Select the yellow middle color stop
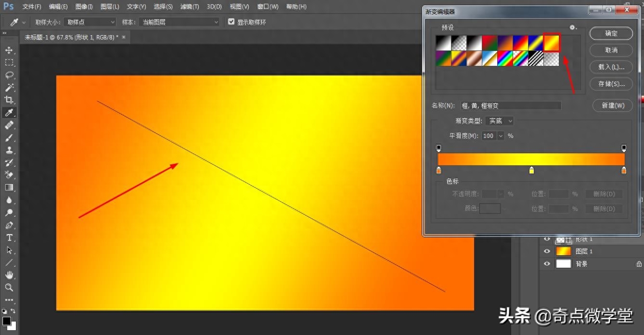The height and width of the screenshot is (335, 644). pyautogui.click(x=531, y=170)
